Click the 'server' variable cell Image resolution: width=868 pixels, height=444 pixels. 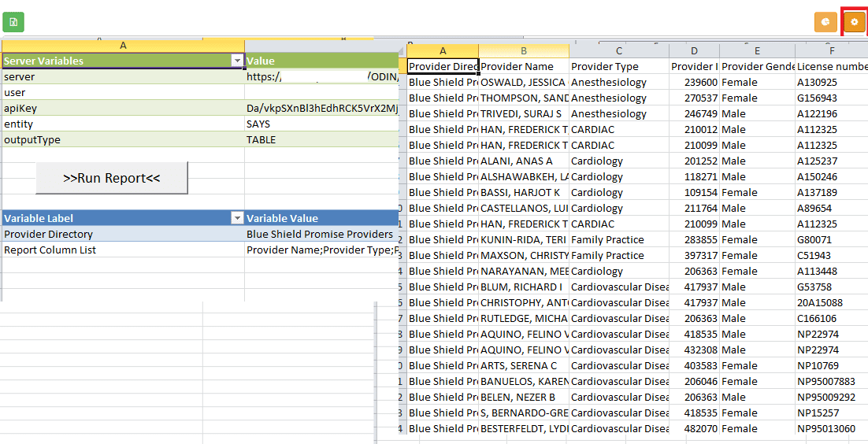123,77
